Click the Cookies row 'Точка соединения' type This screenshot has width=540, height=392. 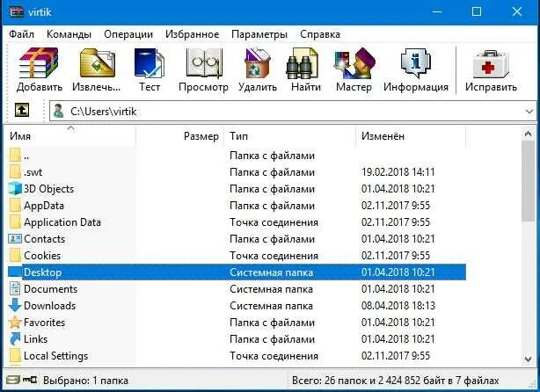pyautogui.click(x=274, y=256)
